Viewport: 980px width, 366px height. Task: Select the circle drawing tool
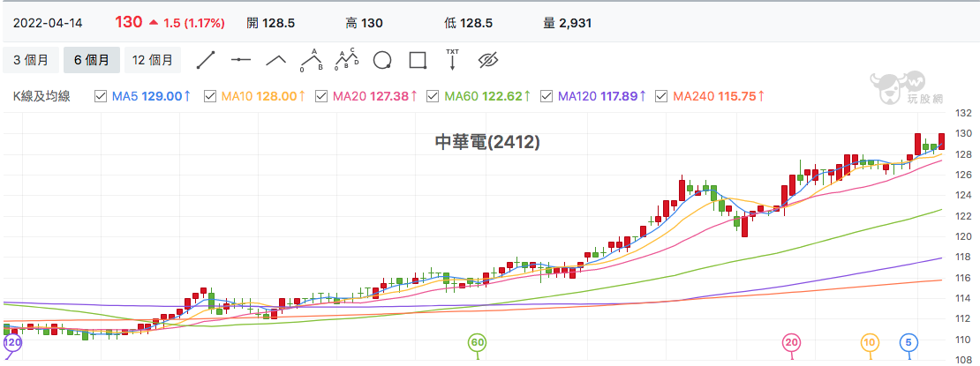tap(382, 60)
